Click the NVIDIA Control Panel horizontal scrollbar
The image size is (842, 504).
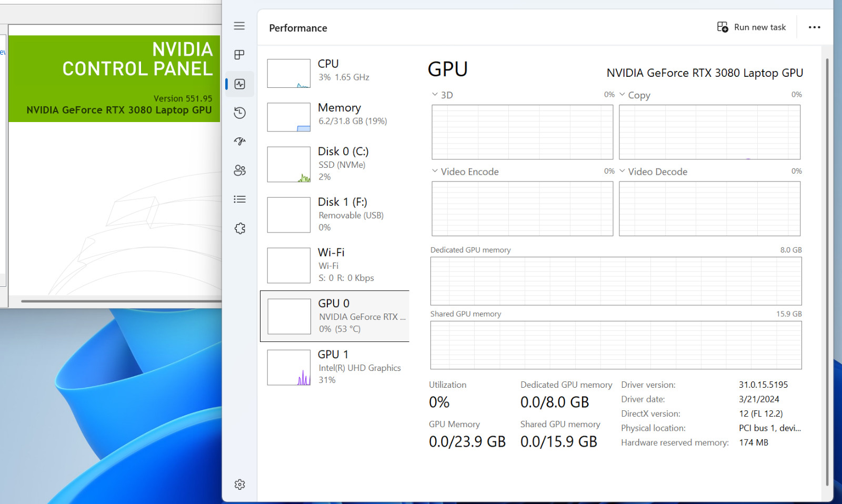[121, 301]
